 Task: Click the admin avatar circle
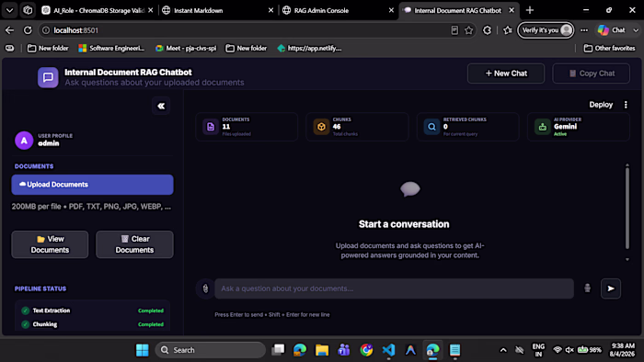pos(24,141)
